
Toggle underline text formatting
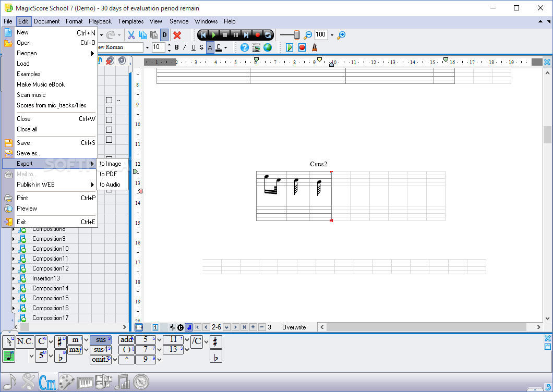coord(193,47)
